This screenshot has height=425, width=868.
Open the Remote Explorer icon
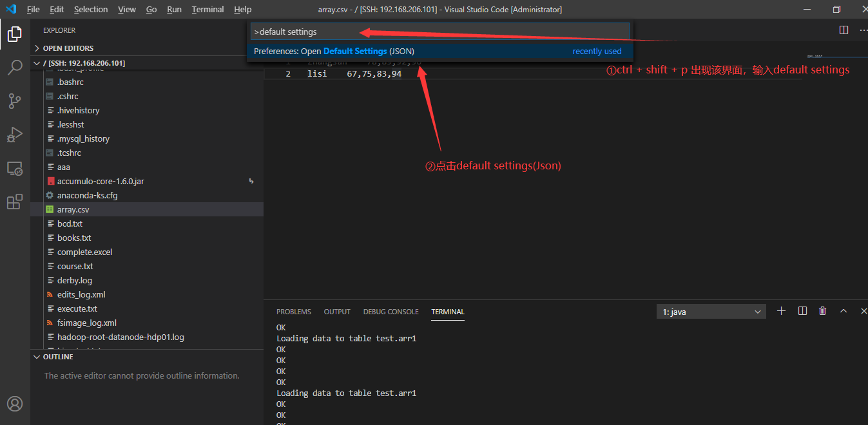point(15,168)
